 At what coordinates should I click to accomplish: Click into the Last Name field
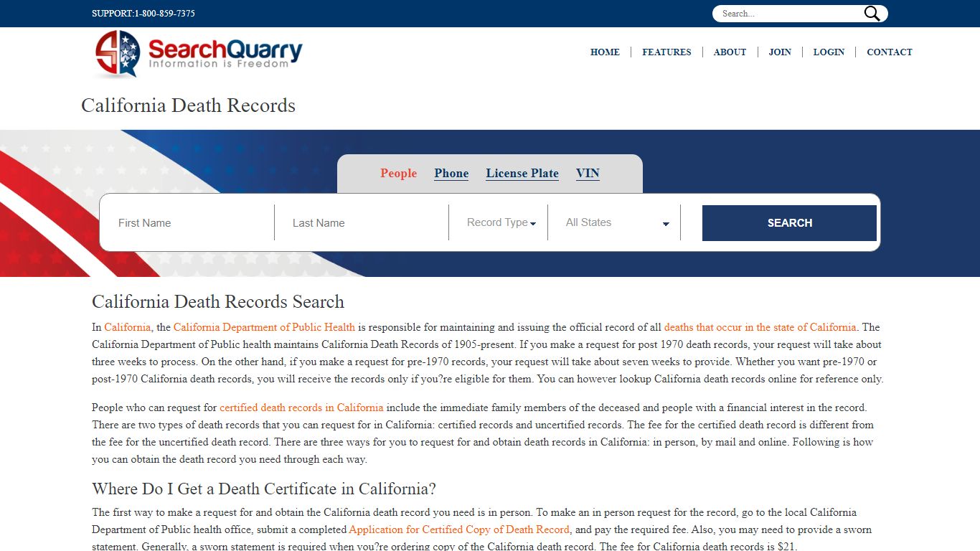pos(362,223)
